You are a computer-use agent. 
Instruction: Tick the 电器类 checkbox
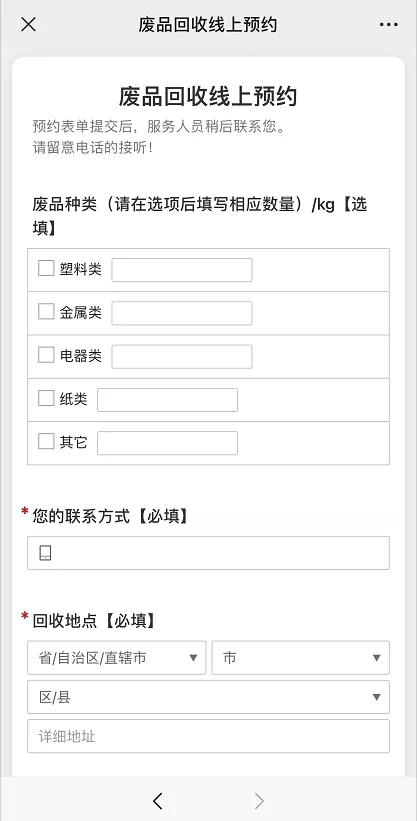(x=46, y=356)
